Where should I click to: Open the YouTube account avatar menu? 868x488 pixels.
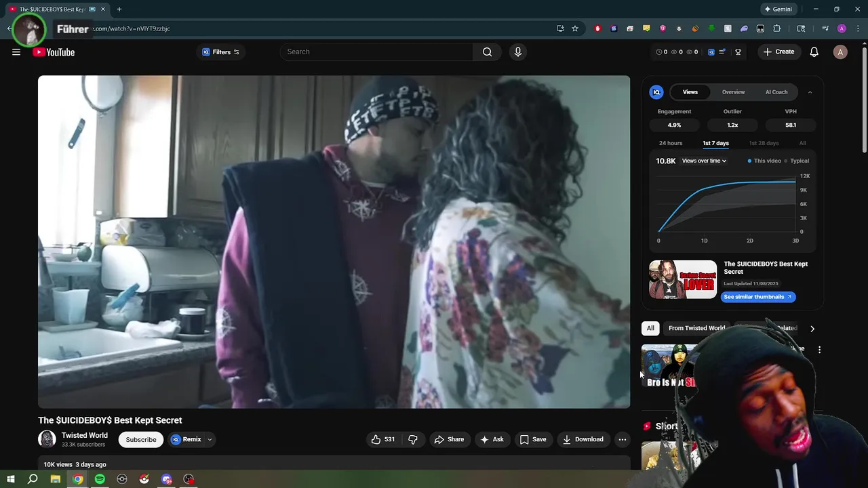840,52
